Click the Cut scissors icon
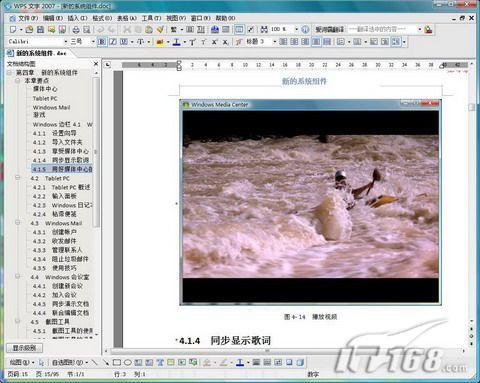480x383 pixels. coord(127,30)
